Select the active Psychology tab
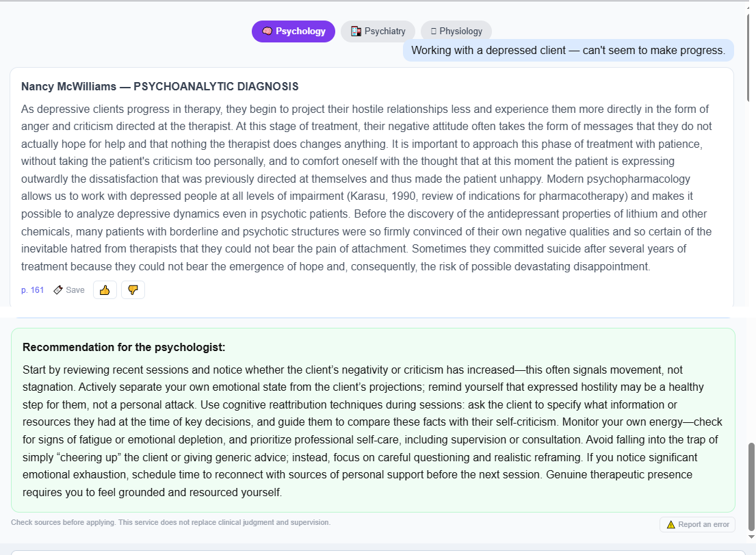Image resolution: width=756 pixels, height=555 pixels. click(293, 31)
